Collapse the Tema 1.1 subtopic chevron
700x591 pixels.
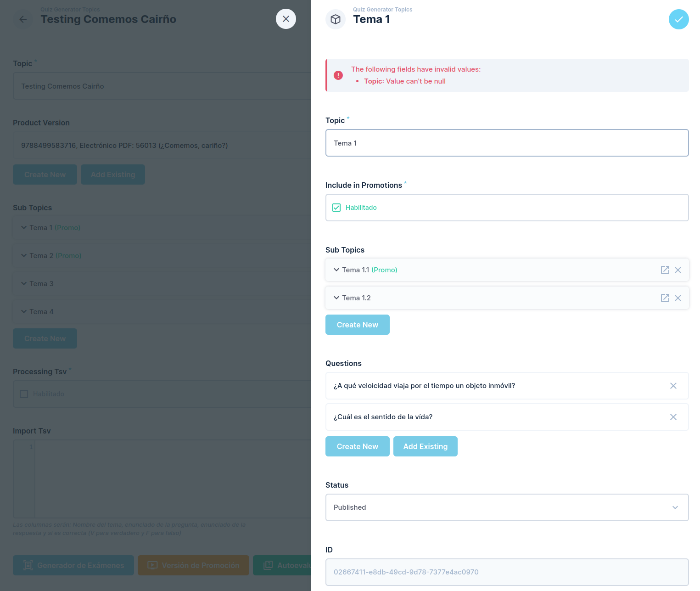click(336, 270)
